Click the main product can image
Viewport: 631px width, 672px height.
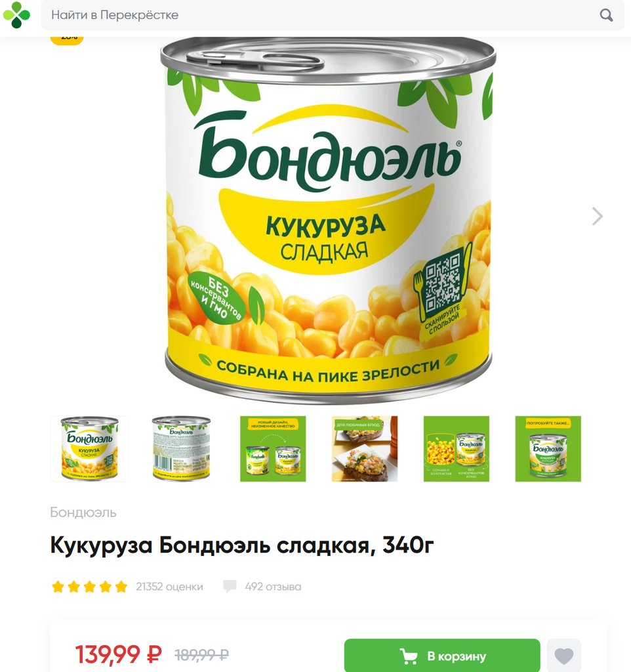[x=328, y=220]
